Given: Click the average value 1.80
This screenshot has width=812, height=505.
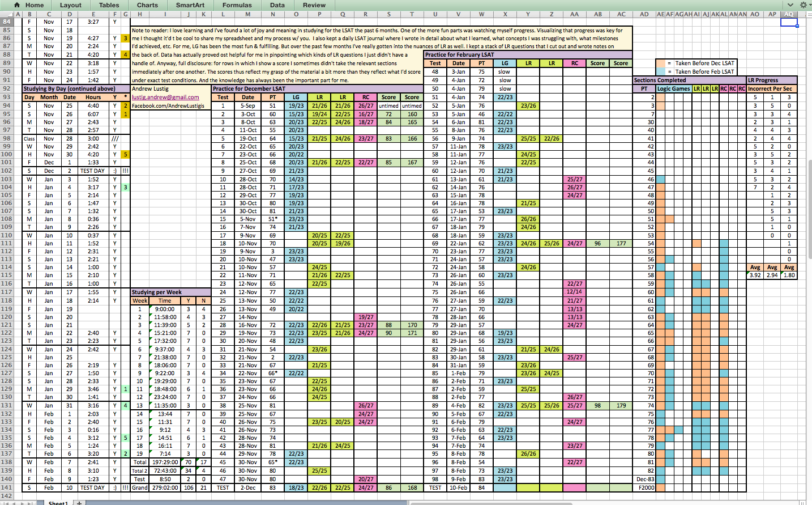Looking at the screenshot, I should (x=789, y=275).
